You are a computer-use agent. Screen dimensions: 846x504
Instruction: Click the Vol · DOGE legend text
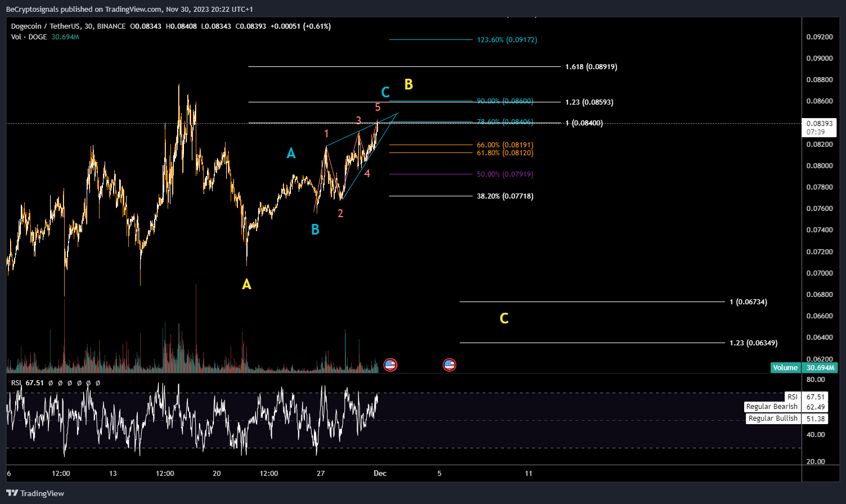pyautogui.click(x=29, y=37)
